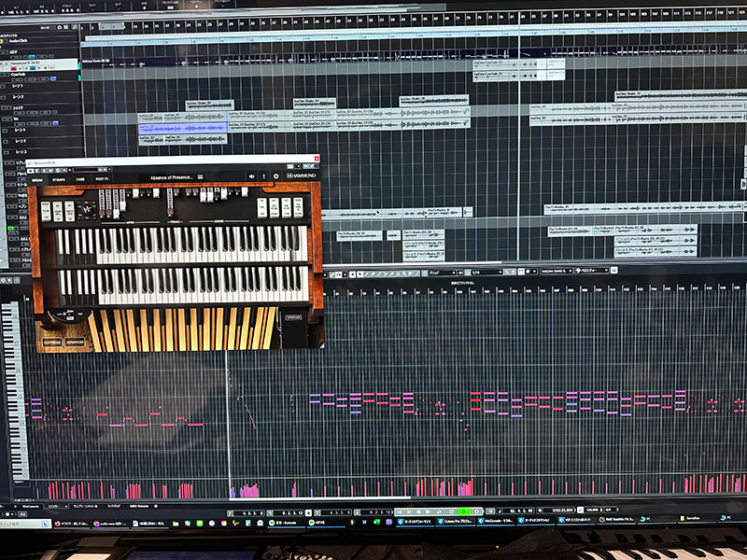This screenshot has height=560, width=747.
Task: Open the quantize preset dropdown in Key Editor
Action: click(486, 273)
